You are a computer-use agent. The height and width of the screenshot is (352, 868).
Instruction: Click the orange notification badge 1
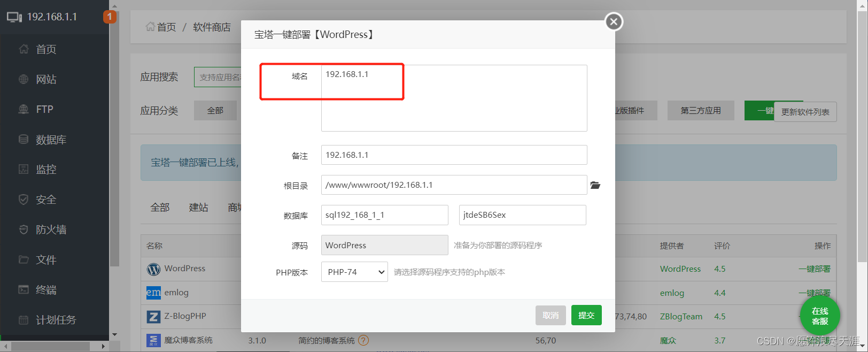tap(110, 17)
